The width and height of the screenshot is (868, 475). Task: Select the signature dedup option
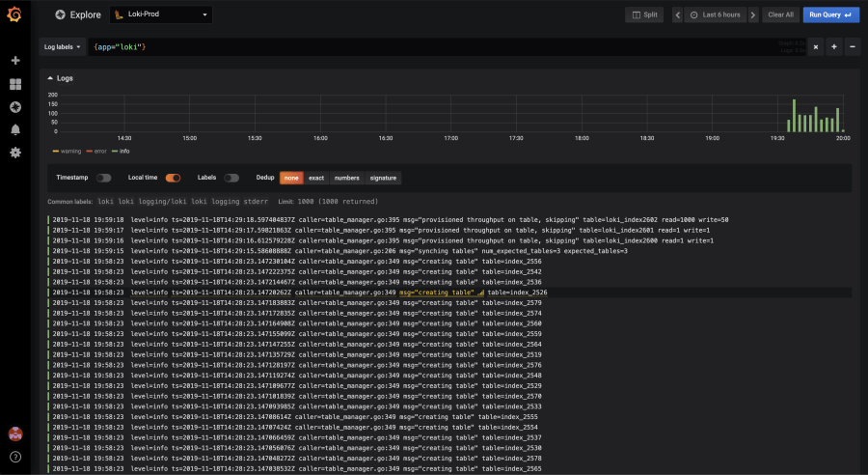pos(383,178)
